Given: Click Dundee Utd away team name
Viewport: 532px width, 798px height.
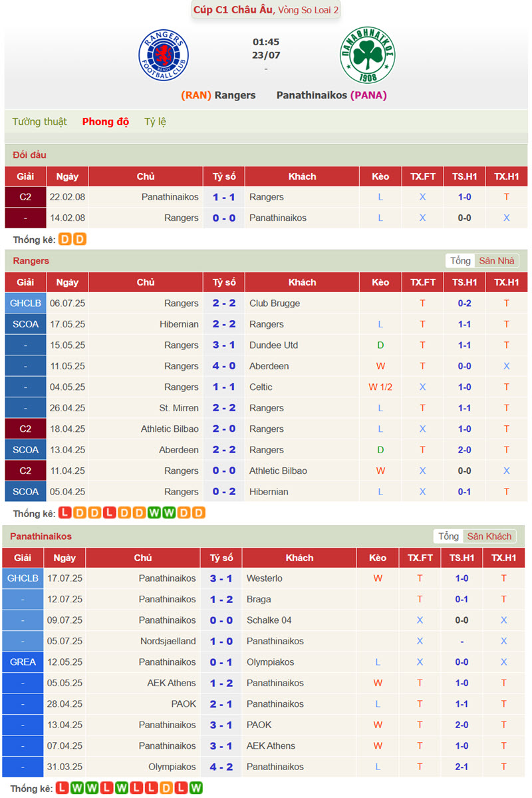Looking at the screenshot, I should point(273,345).
